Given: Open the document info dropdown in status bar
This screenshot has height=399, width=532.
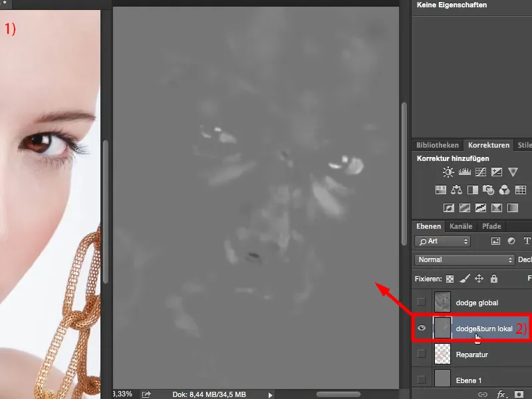Looking at the screenshot, I should point(269,393).
